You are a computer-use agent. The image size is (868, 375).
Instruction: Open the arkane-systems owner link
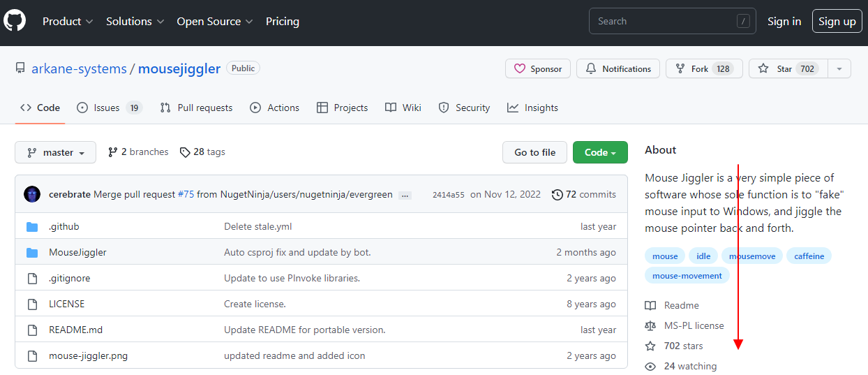click(x=80, y=68)
